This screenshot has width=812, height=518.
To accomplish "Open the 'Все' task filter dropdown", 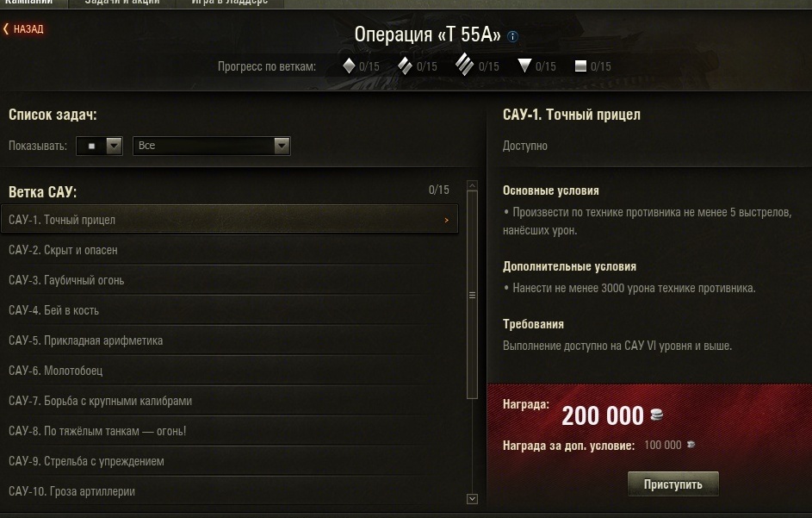I will (212, 146).
